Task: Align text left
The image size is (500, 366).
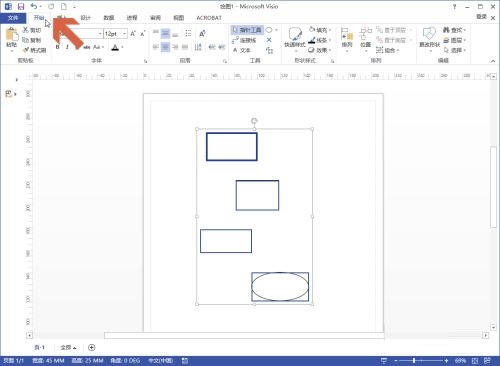Action: 156,47
